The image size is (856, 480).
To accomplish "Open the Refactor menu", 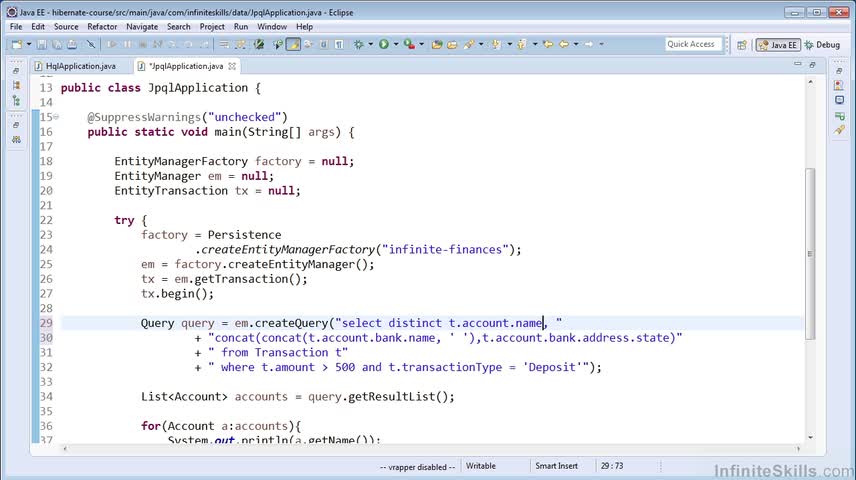I will click(x=102, y=26).
